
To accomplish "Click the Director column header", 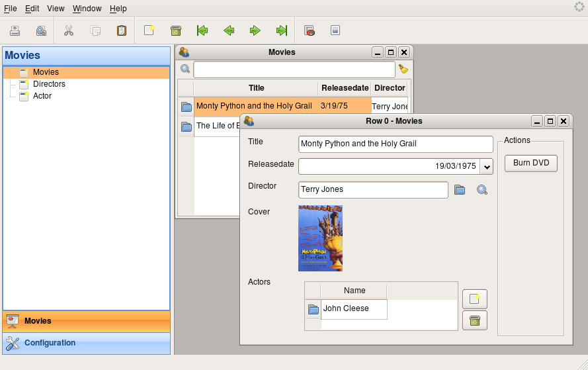I will pos(390,88).
